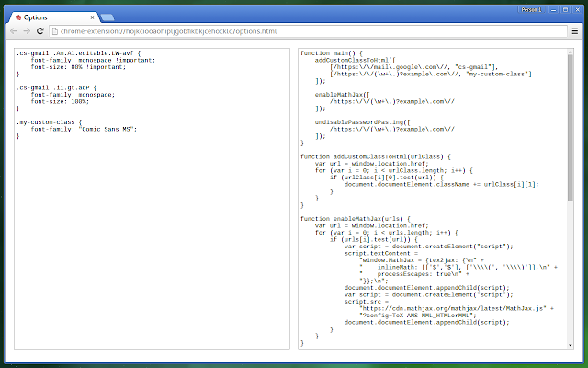This screenshot has height=368, width=588.
Task: Maximize the Chrome window
Action: (566, 10)
